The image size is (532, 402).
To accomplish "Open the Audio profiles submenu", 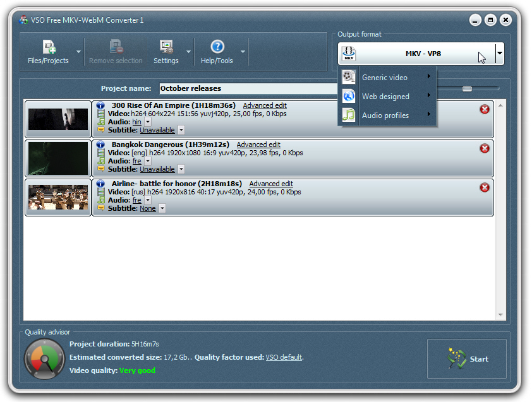I will point(387,115).
